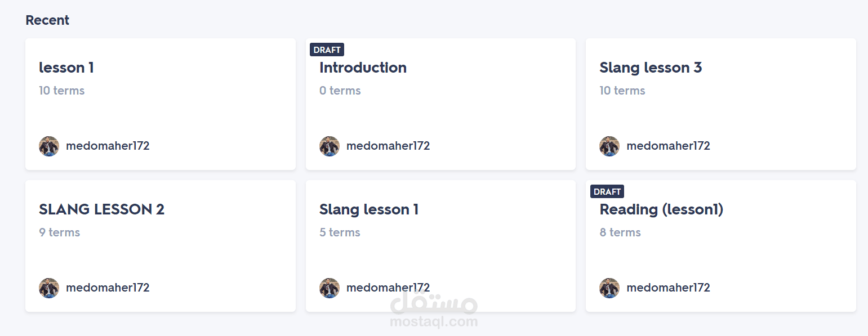Click the avatar on the Introduction card
Image resolution: width=868 pixels, height=336 pixels.
tap(330, 146)
